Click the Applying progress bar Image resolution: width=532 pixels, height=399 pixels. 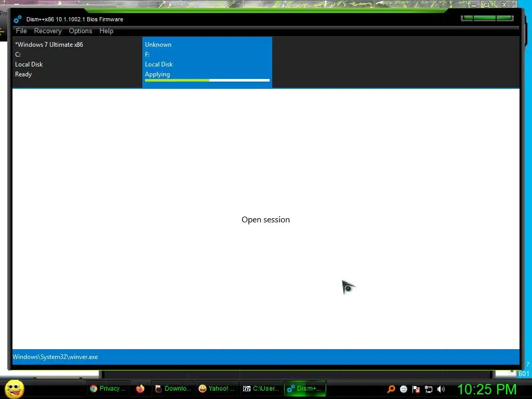click(x=207, y=81)
